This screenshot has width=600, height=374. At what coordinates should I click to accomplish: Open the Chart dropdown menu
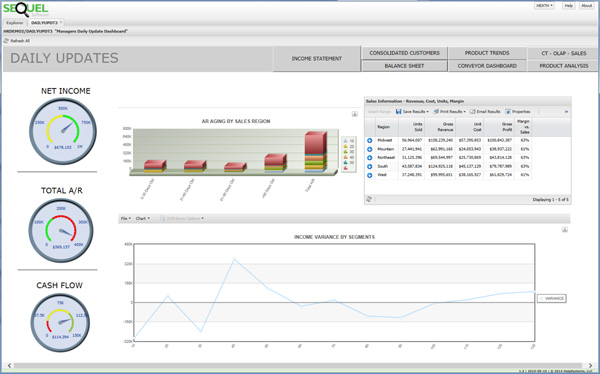click(x=142, y=218)
